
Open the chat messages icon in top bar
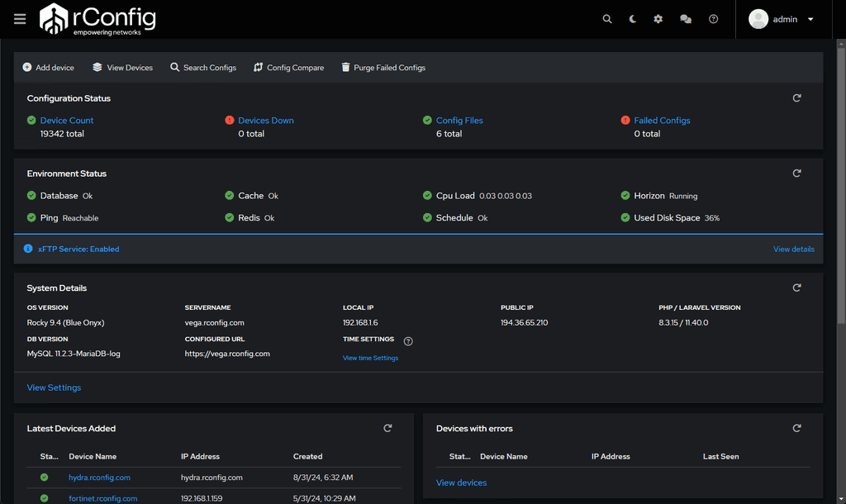pyautogui.click(x=686, y=18)
